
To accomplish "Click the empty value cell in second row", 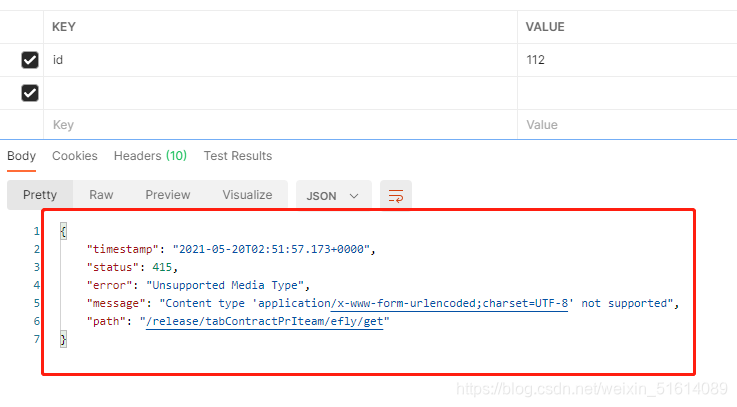I will coord(627,93).
